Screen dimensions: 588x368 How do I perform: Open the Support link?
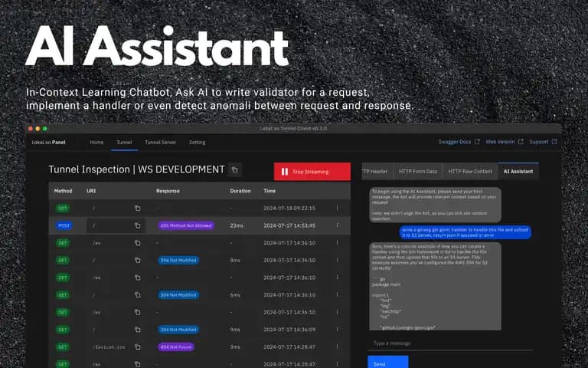pos(543,142)
